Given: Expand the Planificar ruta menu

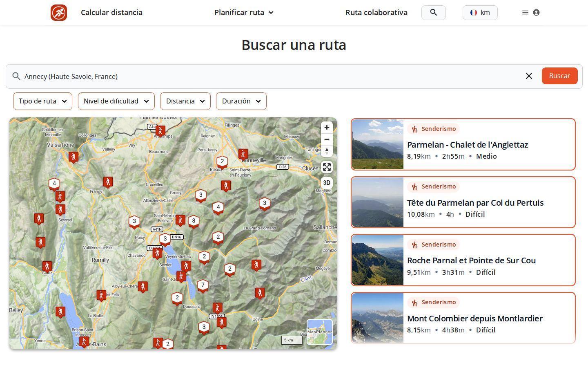Looking at the screenshot, I should (x=244, y=13).
